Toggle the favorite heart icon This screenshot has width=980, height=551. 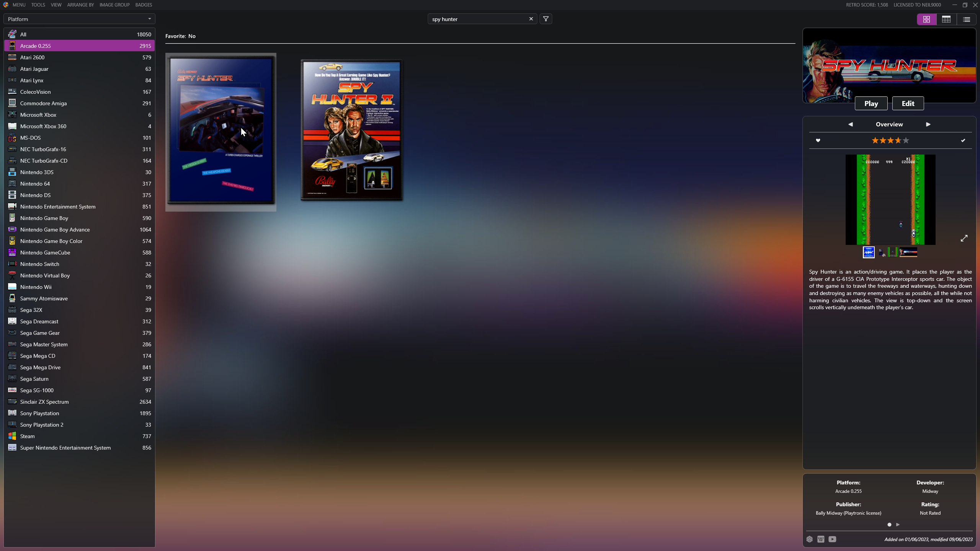818,140
